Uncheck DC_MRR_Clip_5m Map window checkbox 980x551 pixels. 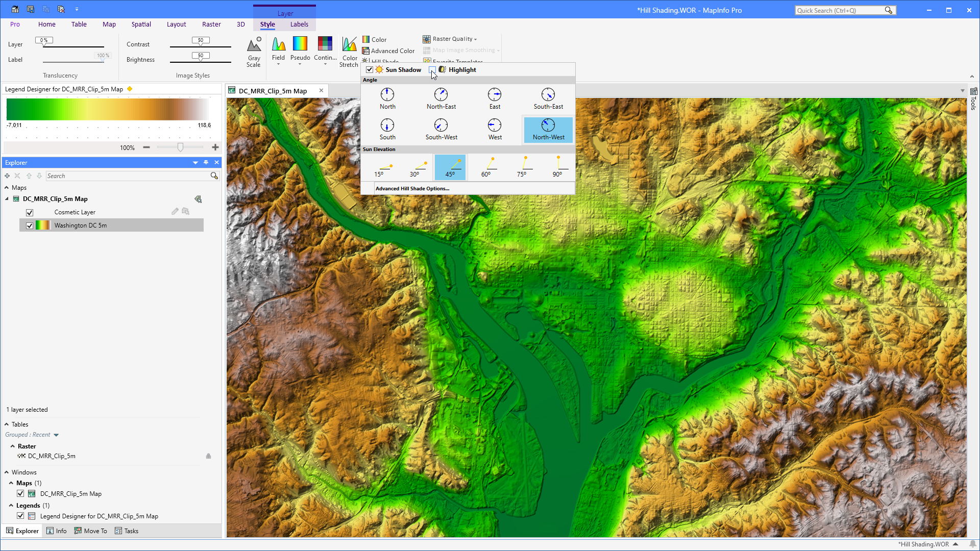point(20,494)
